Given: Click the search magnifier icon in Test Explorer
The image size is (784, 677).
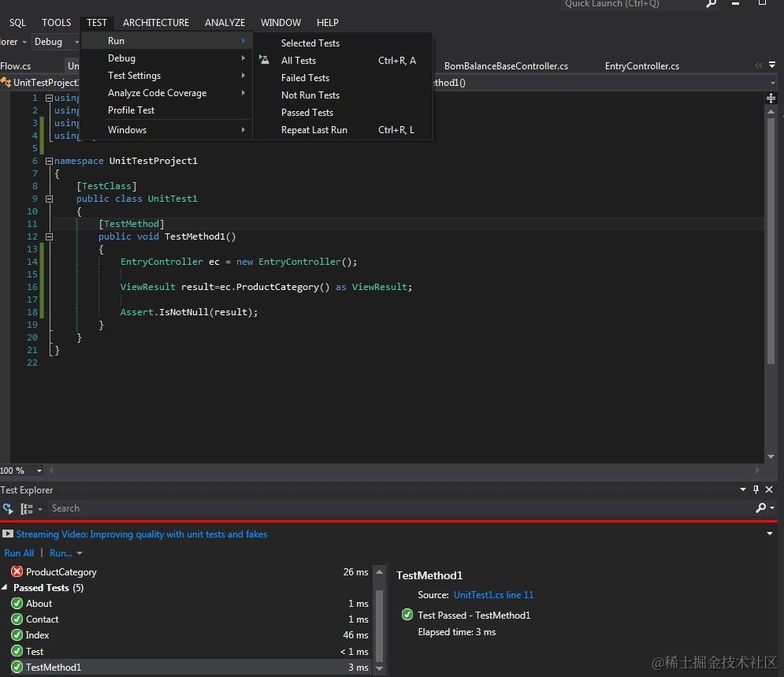Looking at the screenshot, I should click(761, 508).
